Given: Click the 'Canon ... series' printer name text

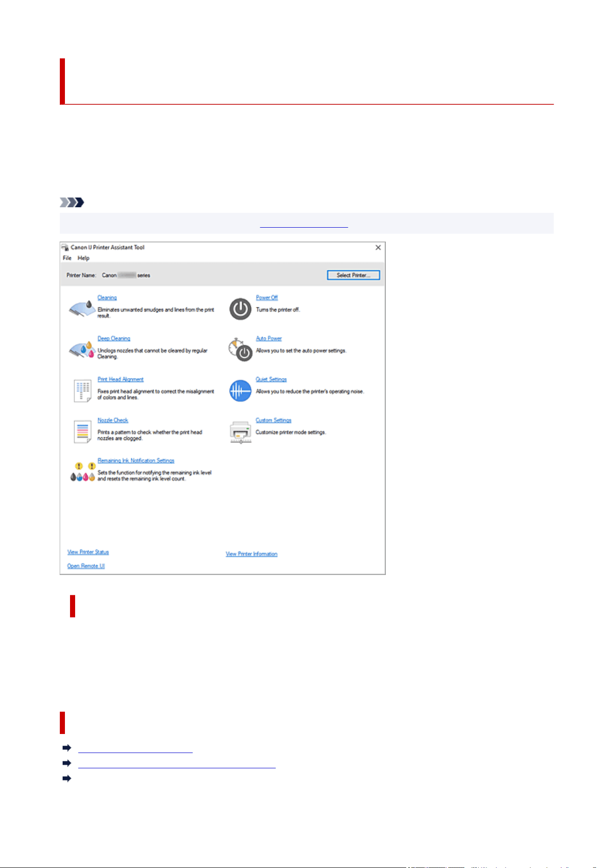Looking at the screenshot, I should tap(126, 275).
